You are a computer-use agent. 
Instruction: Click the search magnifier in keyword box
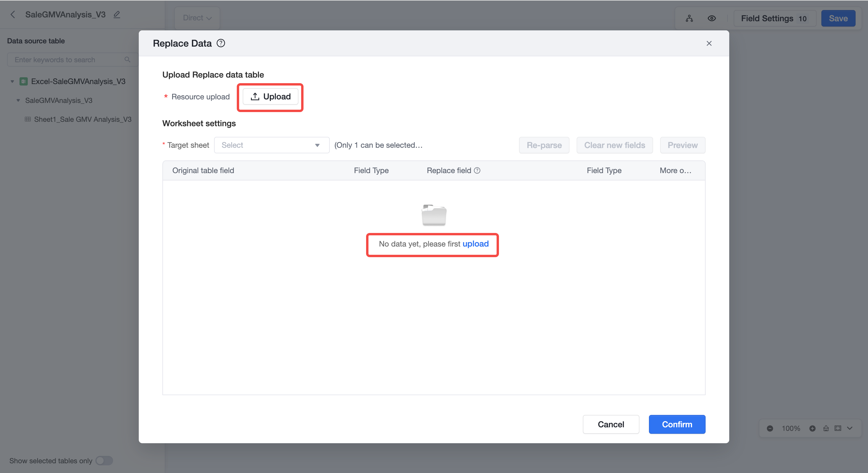[127, 60]
